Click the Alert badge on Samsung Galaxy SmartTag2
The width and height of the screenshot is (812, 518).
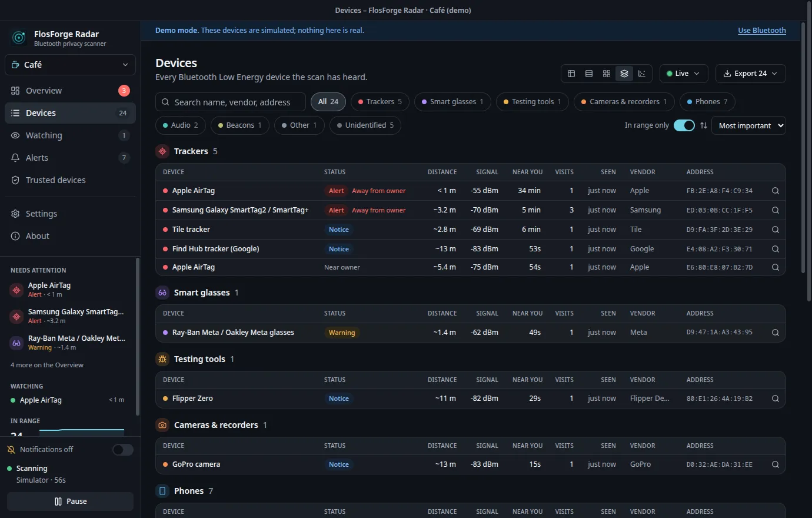click(x=336, y=210)
